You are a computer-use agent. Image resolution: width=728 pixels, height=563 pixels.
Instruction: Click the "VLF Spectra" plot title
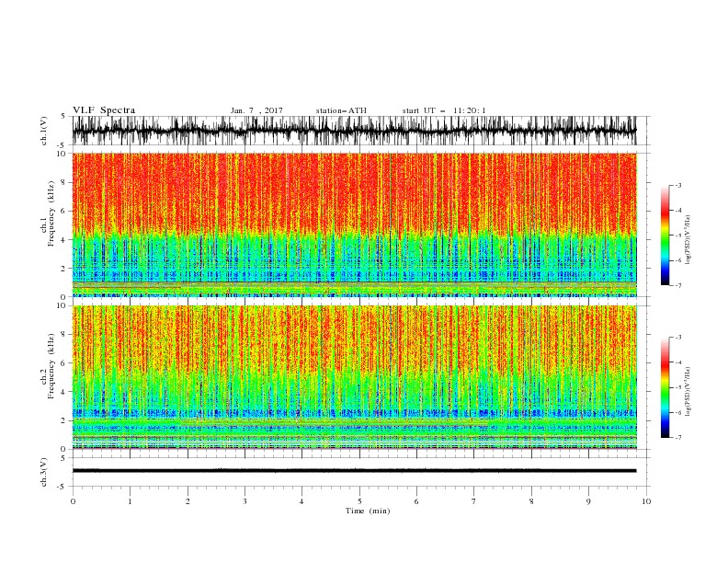(x=104, y=110)
